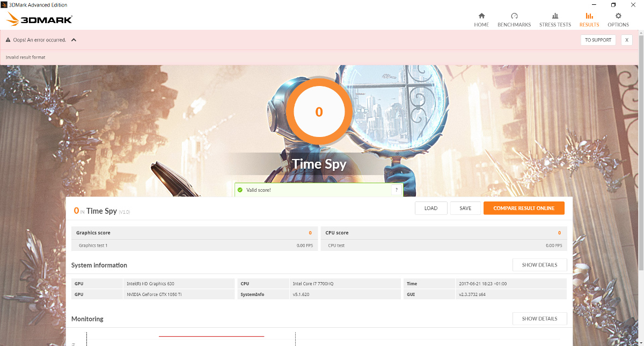
Task: Collapse the error details chevron
Action: tap(74, 40)
